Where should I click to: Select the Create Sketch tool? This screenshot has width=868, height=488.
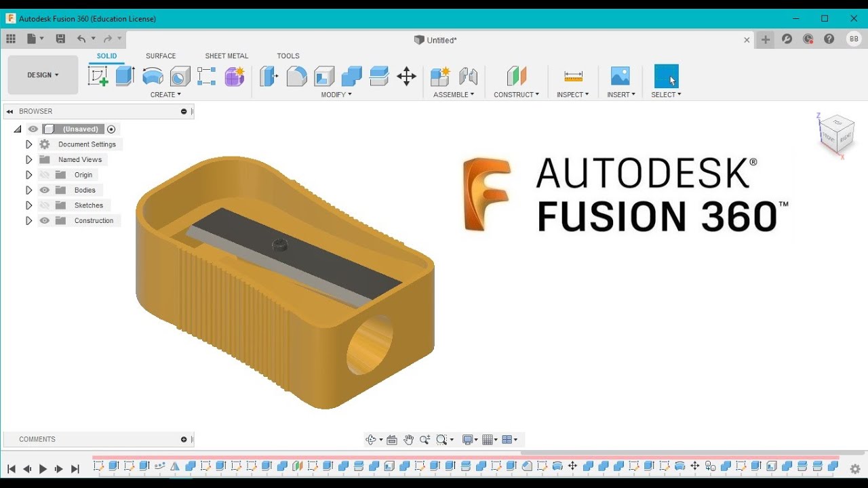pos(98,76)
